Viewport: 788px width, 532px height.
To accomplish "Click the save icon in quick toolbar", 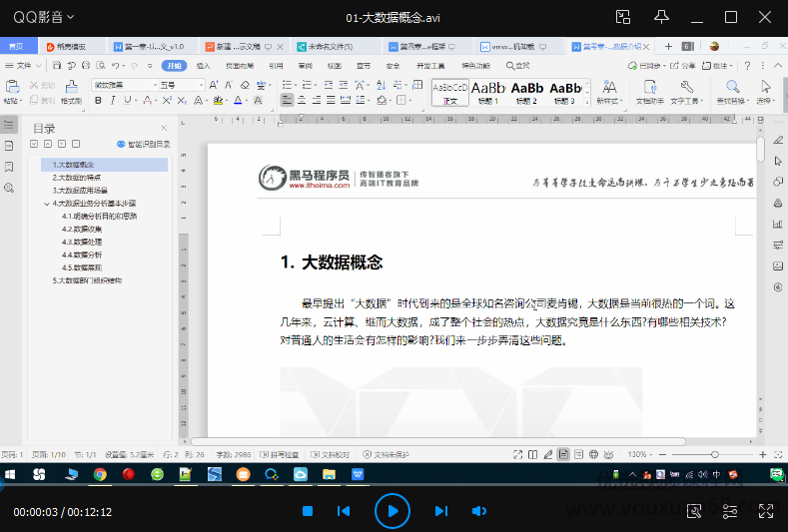I will point(57,65).
